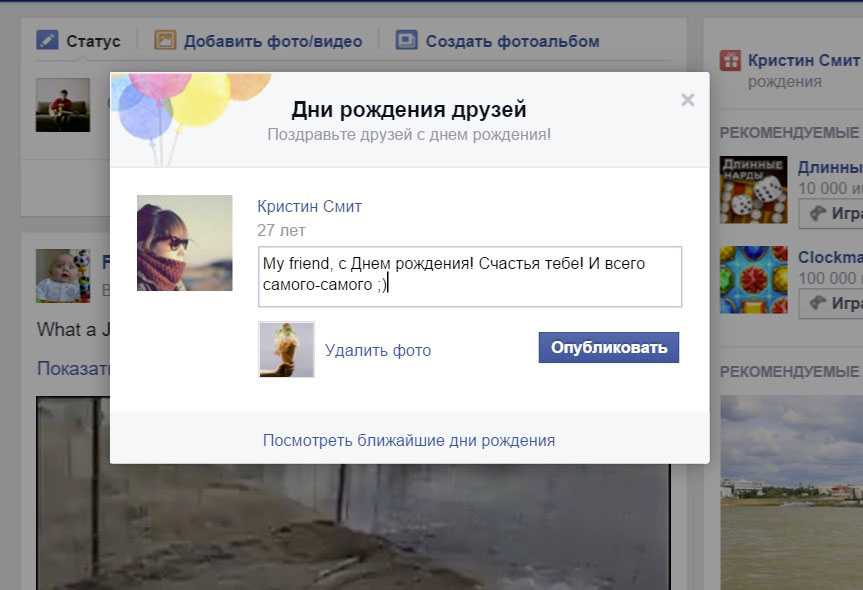This screenshot has height=590, width=863.
Task: Click Кристин Смит's profile picture in dialog
Action: 185,243
